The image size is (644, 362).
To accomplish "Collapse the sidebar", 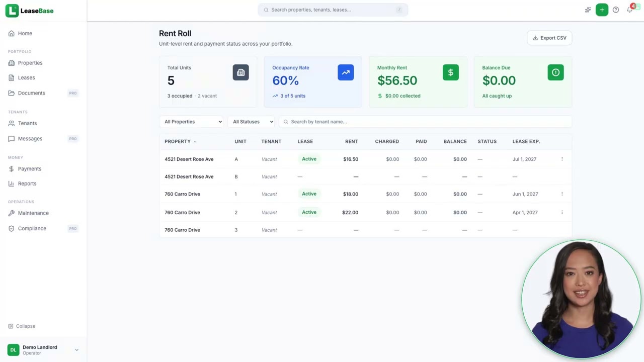I will pos(22,326).
